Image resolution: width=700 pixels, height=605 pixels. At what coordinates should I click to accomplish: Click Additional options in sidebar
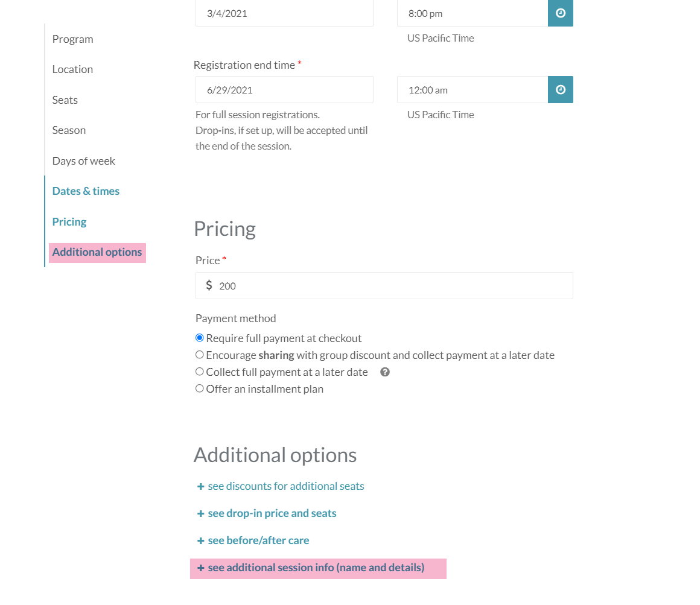point(97,252)
